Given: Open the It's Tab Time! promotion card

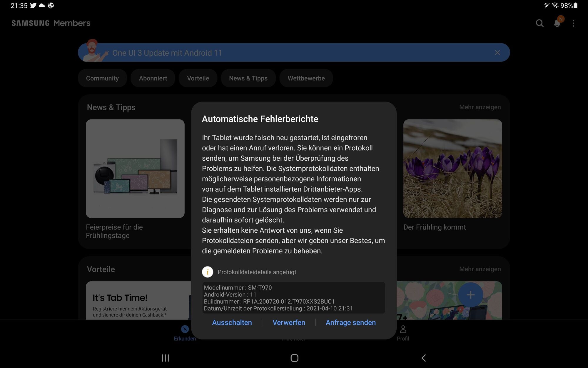Looking at the screenshot, I should [138, 300].
